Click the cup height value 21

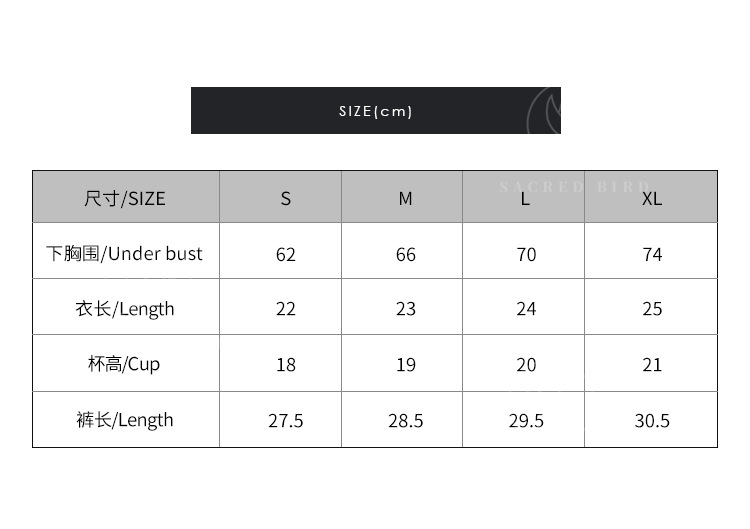pyautogui.click(x=652, y=365)
